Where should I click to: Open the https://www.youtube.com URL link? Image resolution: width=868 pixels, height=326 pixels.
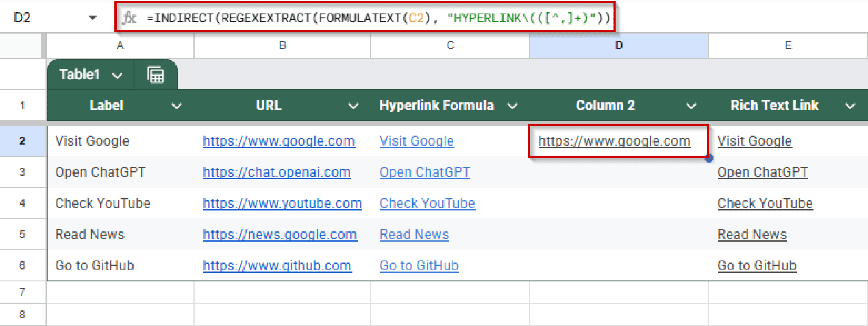coord(282,203)
